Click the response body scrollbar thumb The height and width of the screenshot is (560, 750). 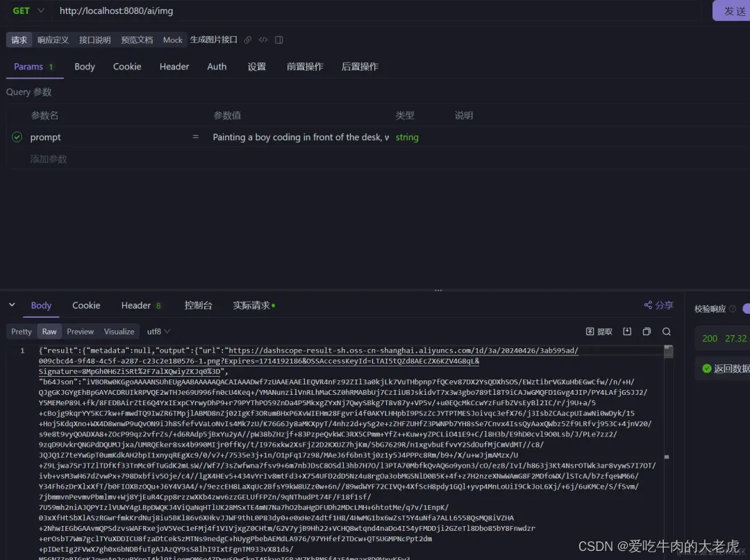coord(668,352)
